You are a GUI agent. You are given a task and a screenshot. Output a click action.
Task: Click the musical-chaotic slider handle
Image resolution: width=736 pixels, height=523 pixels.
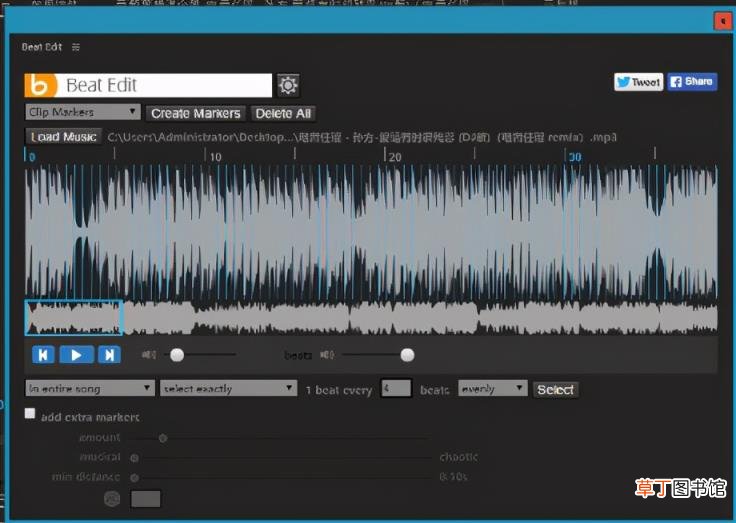click(134, 458)
